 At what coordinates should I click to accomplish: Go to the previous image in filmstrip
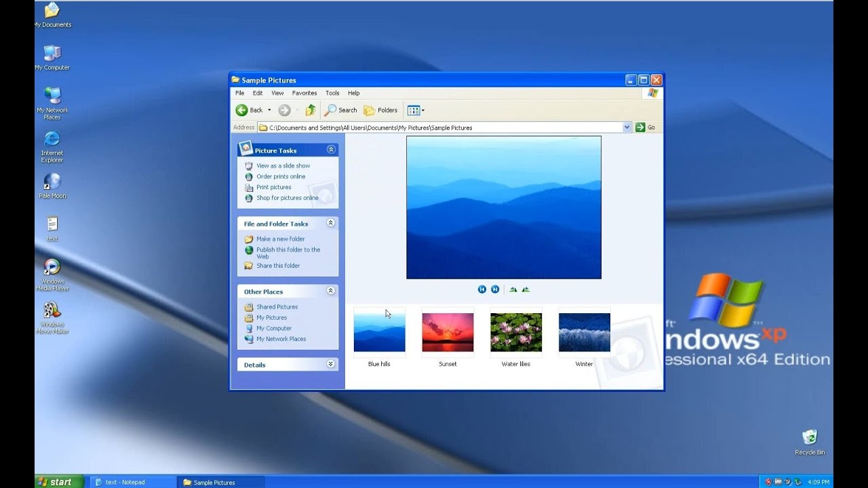coord(481,289)
